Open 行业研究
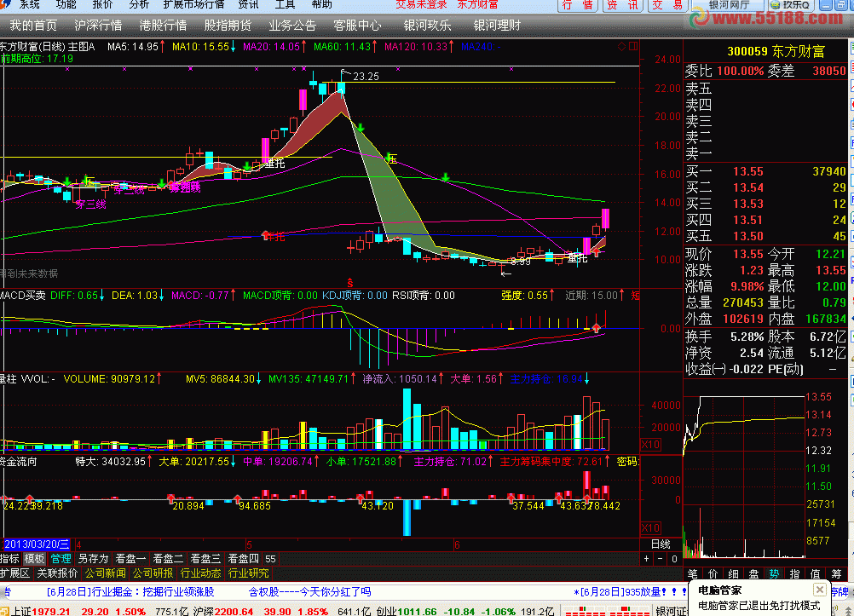The width and height of the screenshot is (854, 616). pyautogui.click(x=248, y=573)
